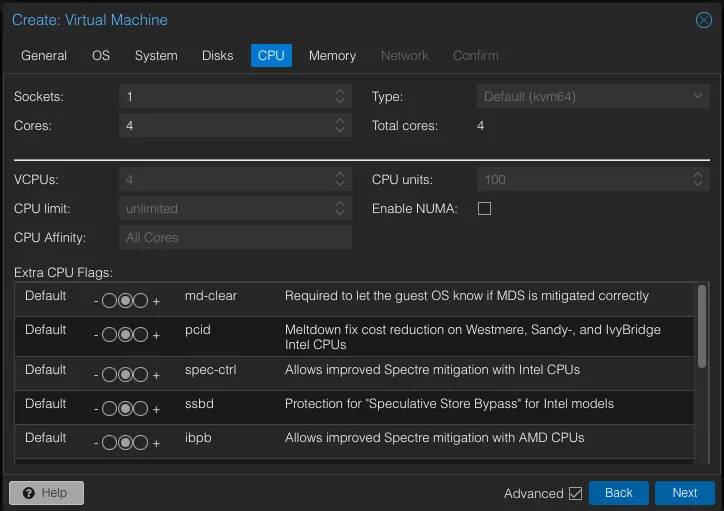The width and height of the screenshot is (724, 511).
Task: Turn on md-clear flag radio button
Action: click(141, 302)
